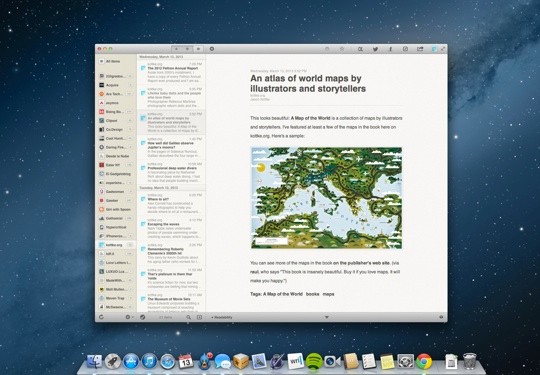Click the add subscription plus icon in footer
The height and width of the screenshot is (375, 540).
(x=199, y=317)
